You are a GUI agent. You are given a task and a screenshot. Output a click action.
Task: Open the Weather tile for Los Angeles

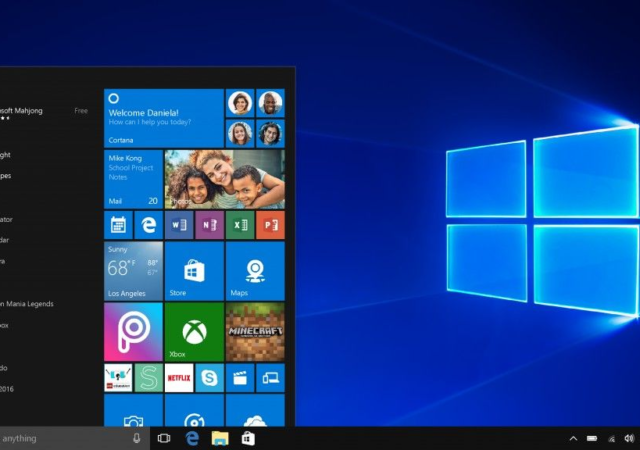pyautogui.click(x=133, y=271)
